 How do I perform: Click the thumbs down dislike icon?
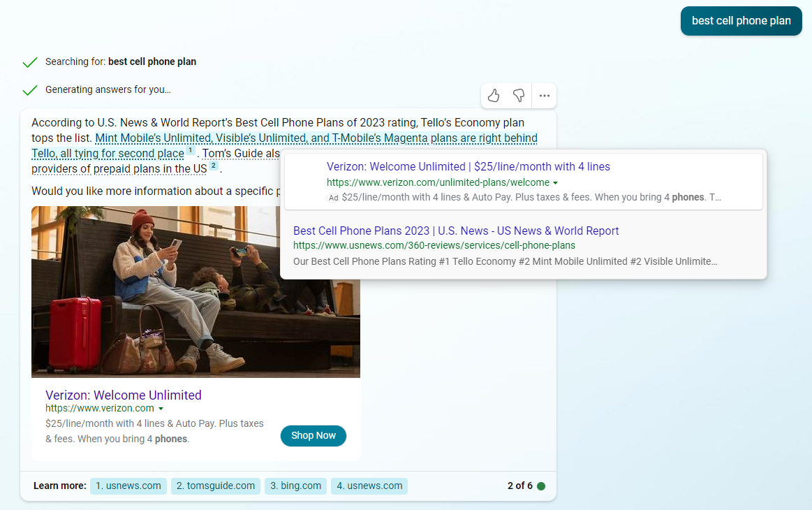(x=518, y=96)
